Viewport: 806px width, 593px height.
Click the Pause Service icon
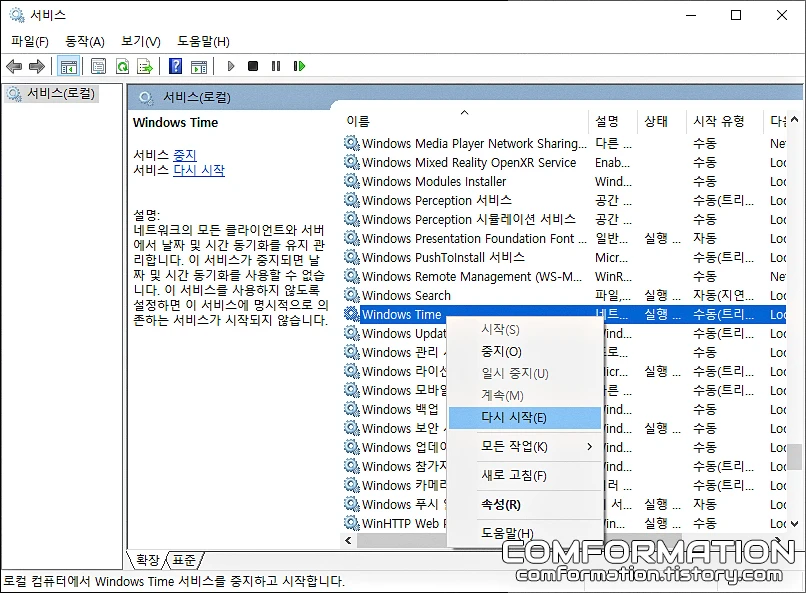point(276,66)
